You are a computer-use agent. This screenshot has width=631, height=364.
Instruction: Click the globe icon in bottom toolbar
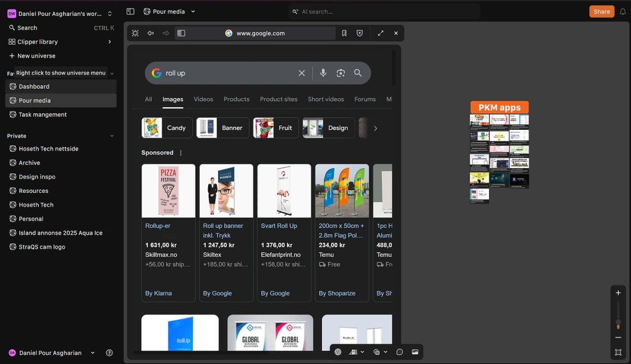pos(338,352)
